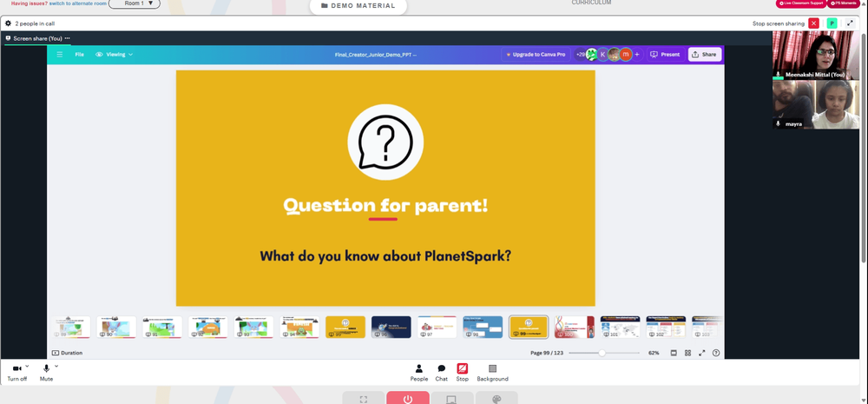Expand the call to fullscreen in header
This screenshot has width=868, height=404.
[x=850, y=23]
